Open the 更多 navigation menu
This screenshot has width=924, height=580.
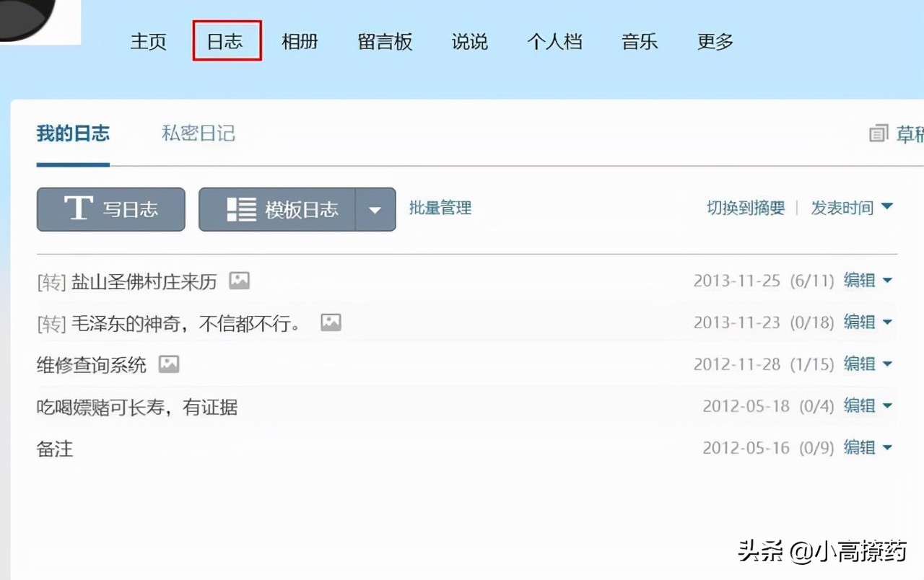pos(714,42)
